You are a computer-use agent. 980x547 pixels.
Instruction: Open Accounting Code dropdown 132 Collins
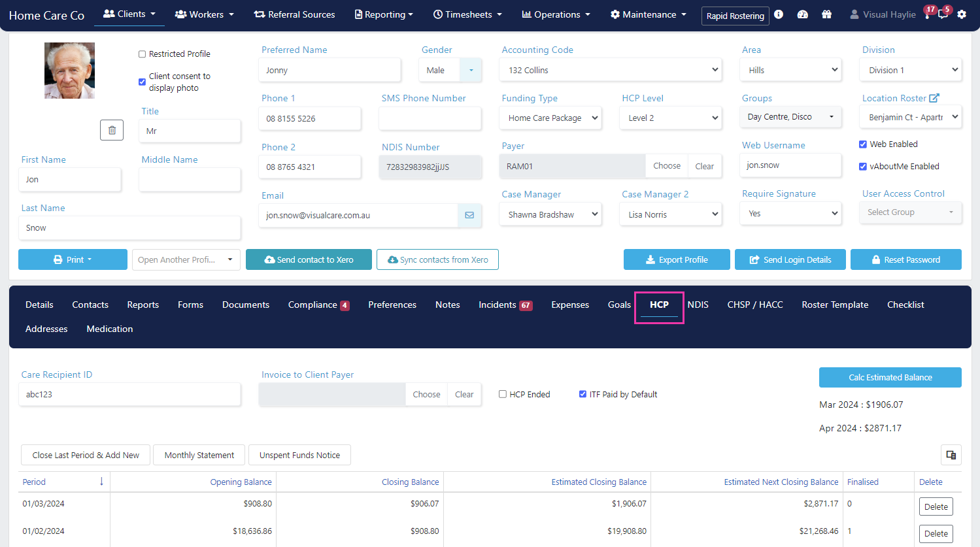(611, 70)
